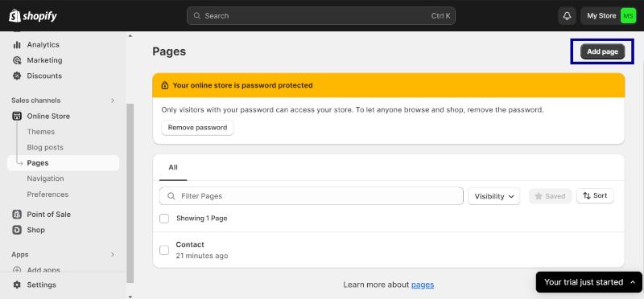Click "Your online store is password protected" banner text
644x299 pixels.
click(243, 85)
